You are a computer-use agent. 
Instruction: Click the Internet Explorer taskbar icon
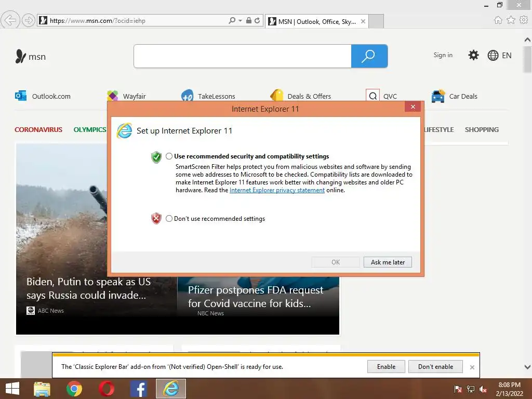point(171,389)
